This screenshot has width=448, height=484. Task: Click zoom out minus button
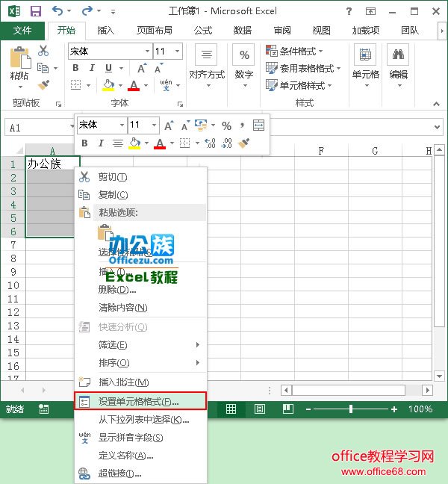pyautogui.click(x=308, y=409)
